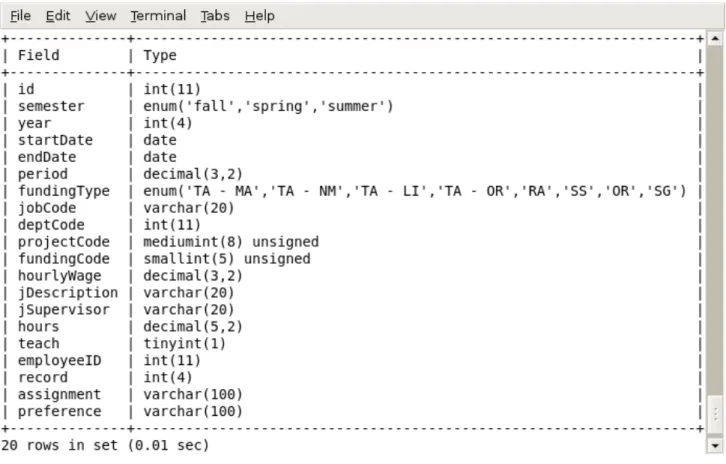Click the vertical scrollbar thumb grip
This screenshot has height=464, width=726.
(x=715, y=414)
